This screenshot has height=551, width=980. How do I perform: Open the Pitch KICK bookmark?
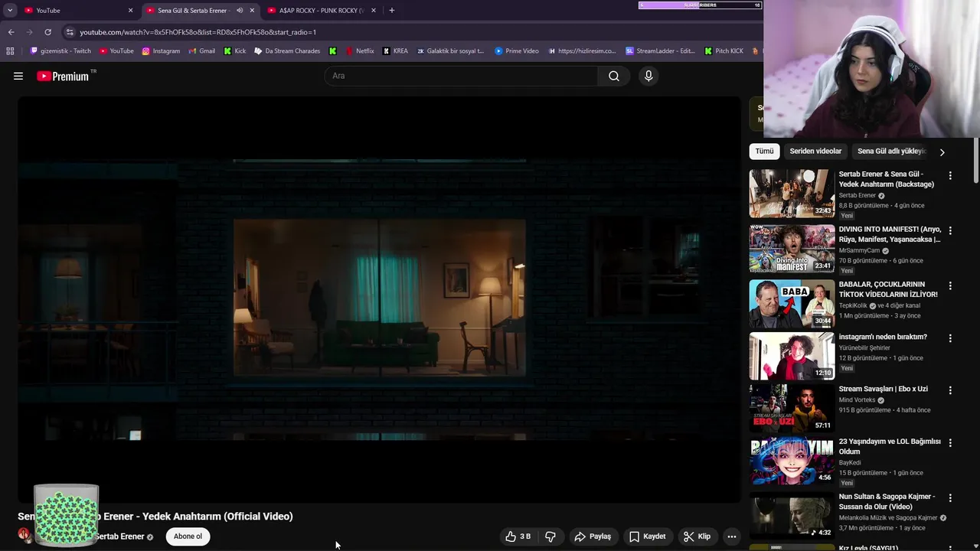click(x=724, y=51)
